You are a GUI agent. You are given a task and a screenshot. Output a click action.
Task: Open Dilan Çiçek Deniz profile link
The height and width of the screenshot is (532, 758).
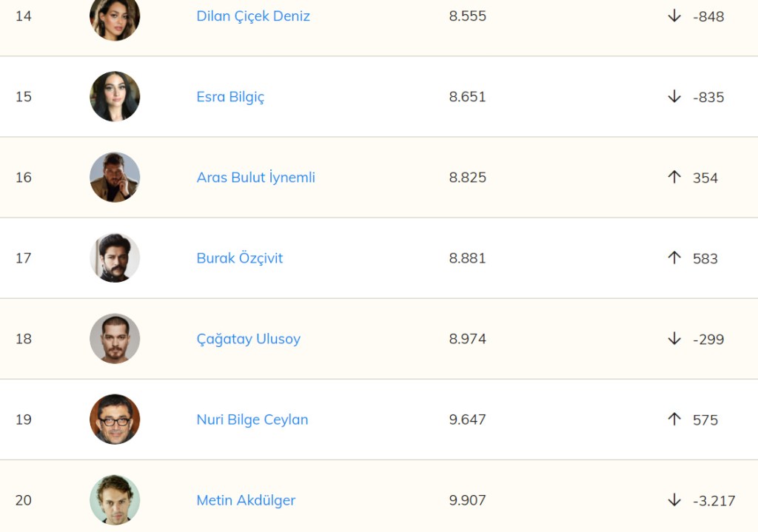(253, 16)
